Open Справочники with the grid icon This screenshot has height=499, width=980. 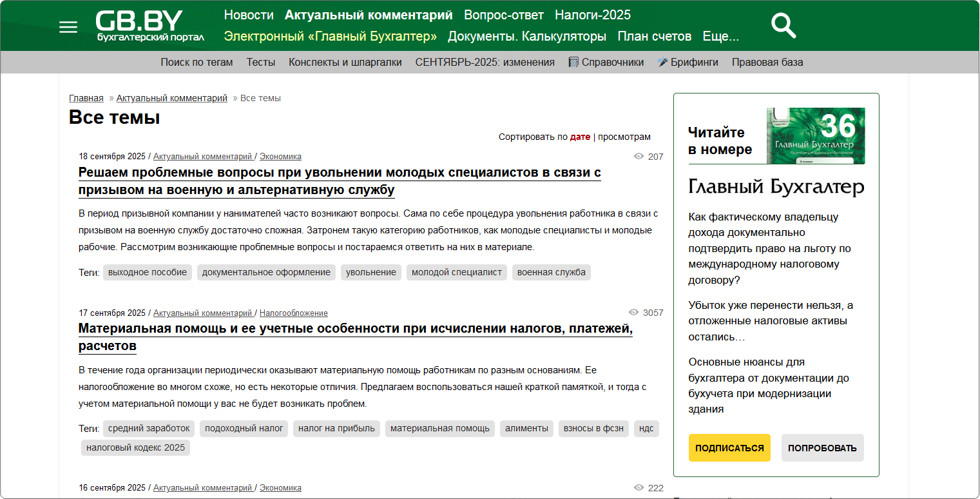click(x=606, y=63)
